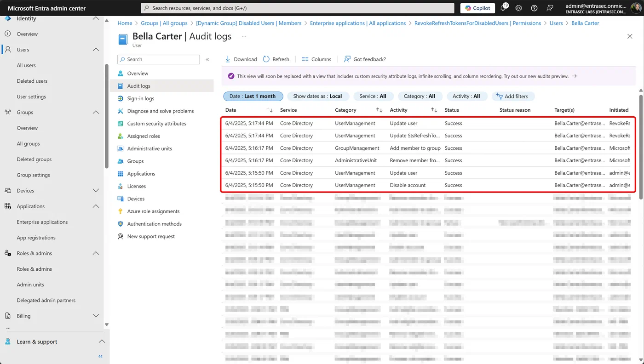Click Got feedback? in toolbar
The image size is (644, 364).
[x=365, y=59]
